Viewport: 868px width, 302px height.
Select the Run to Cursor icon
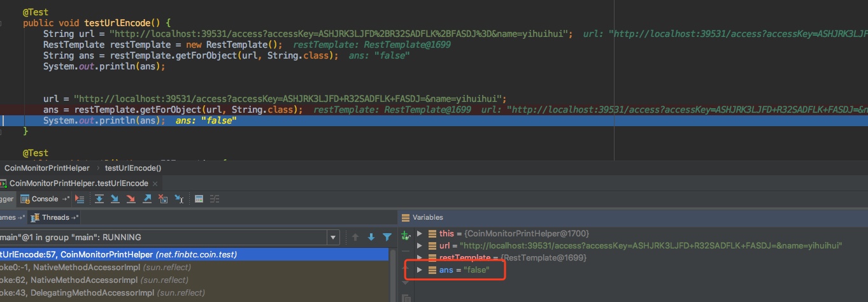pos(179,199)
